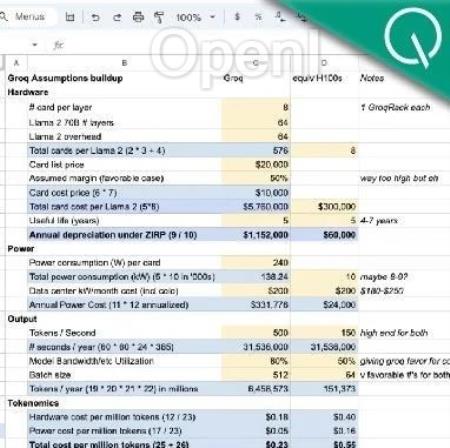This screenshot has width=450, height=448.
Task: Open Print via the printer icon
Action: 138,17
